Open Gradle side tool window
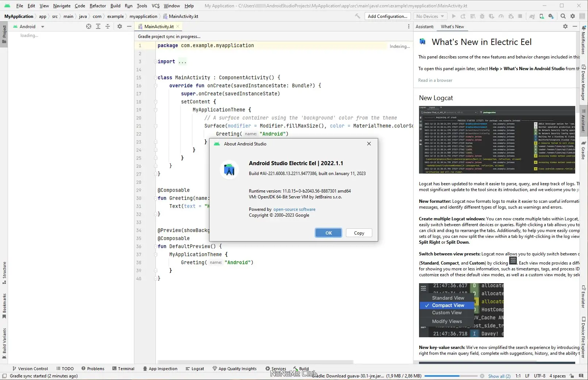The height and width of the screenshot is (380, 588). point(583,150)
